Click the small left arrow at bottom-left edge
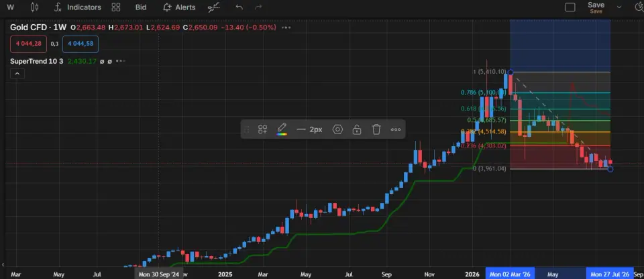The image size is (644, 279). coord(3,265)
